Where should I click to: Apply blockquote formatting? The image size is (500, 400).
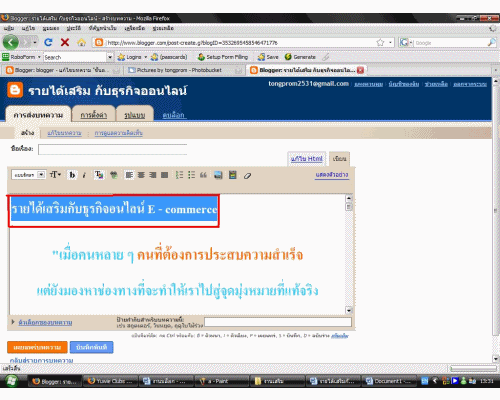[203, 175]
